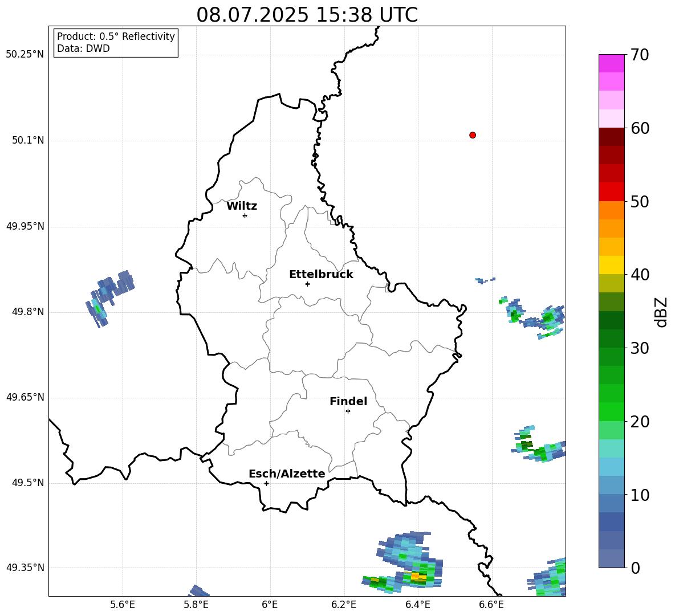Click the colorbar tick value 0
Viewport: 675px width, 616px height.
click(x=635, y=568)
